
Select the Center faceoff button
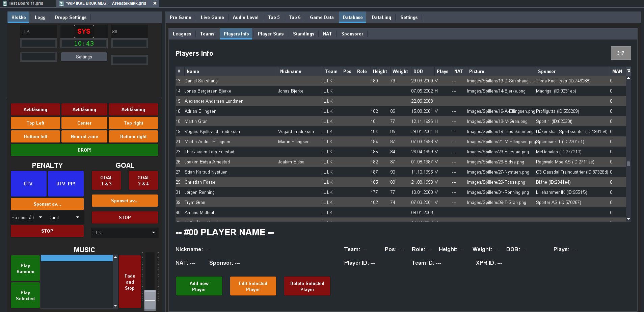(84, 123)
